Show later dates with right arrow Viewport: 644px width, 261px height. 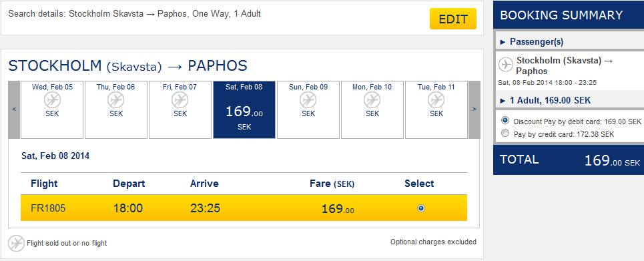coord(474,109)
